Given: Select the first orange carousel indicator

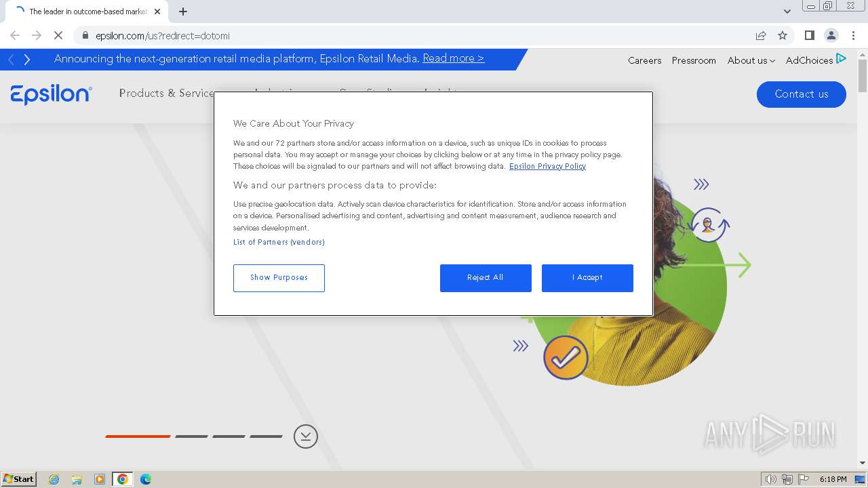Looking at the screenshot, I should (x=138, y=436).
